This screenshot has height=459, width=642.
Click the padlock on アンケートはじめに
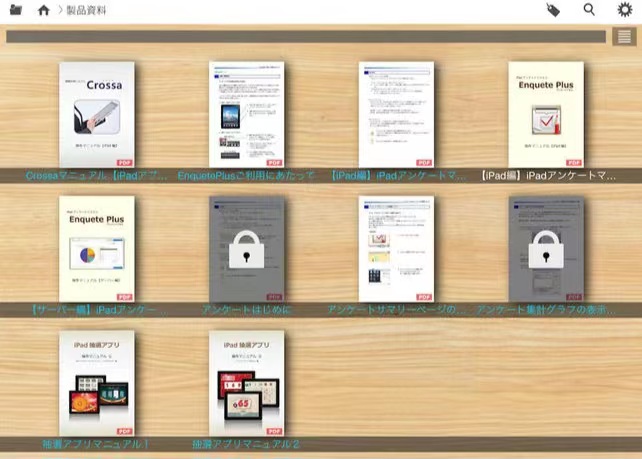tap(246, 250)
